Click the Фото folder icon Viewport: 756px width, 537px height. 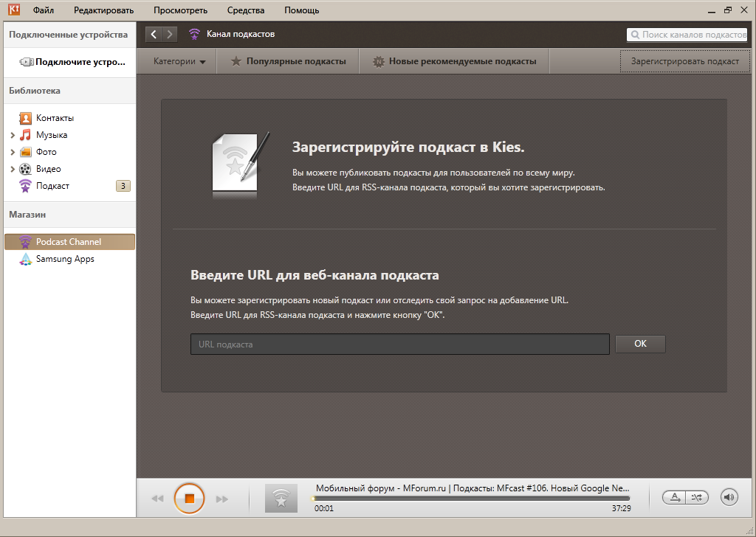point(25,152)
